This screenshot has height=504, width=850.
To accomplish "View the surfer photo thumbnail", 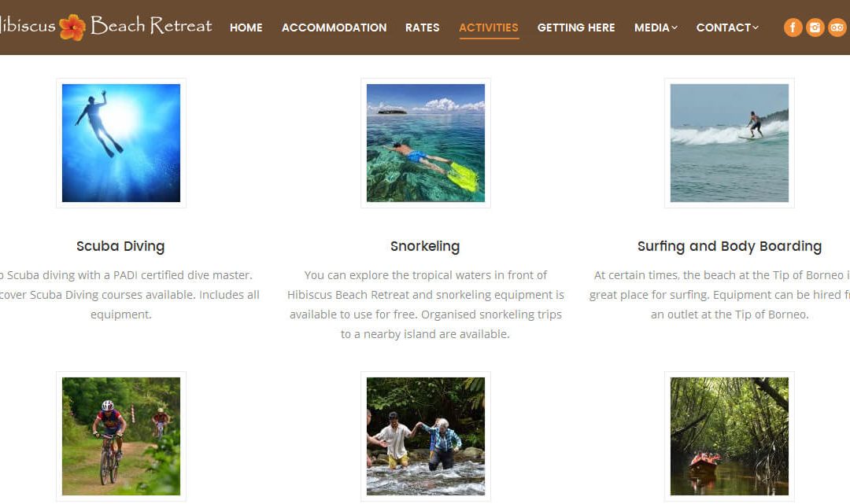I will point(729,143).
